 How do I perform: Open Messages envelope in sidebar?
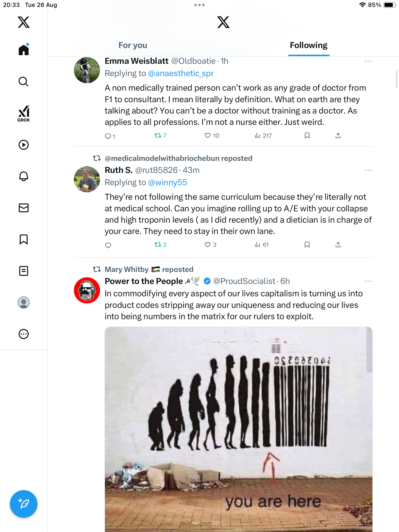click(x=24, y=208)
